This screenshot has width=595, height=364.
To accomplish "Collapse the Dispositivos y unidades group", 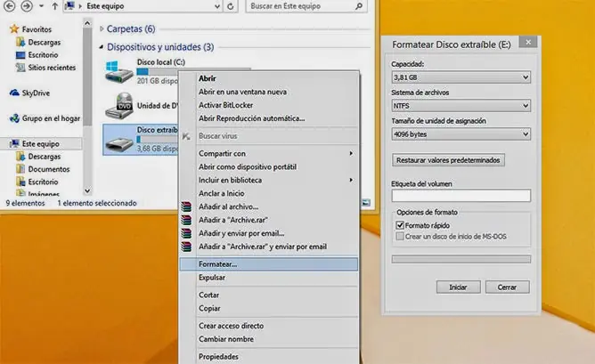I will (x=102, y=47).
